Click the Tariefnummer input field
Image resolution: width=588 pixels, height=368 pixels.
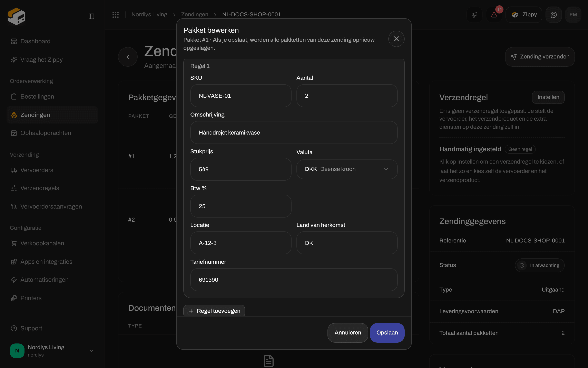tap(294, 280)
